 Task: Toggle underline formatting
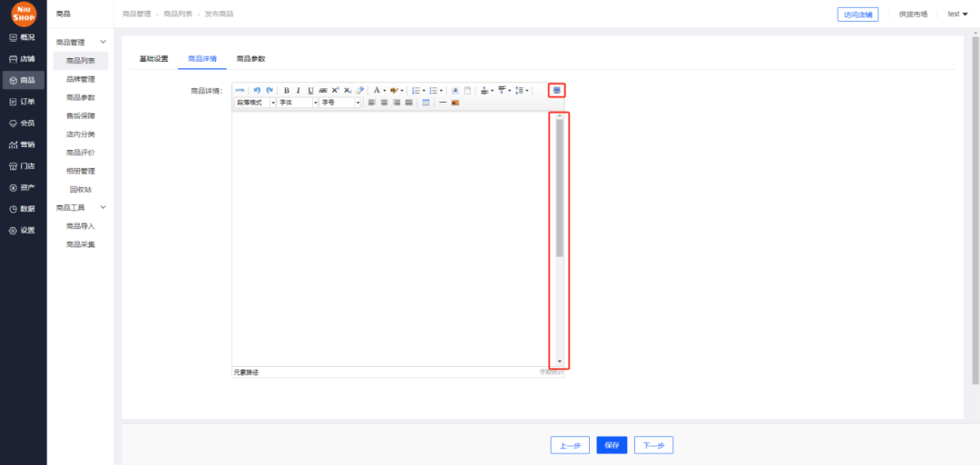310,90
